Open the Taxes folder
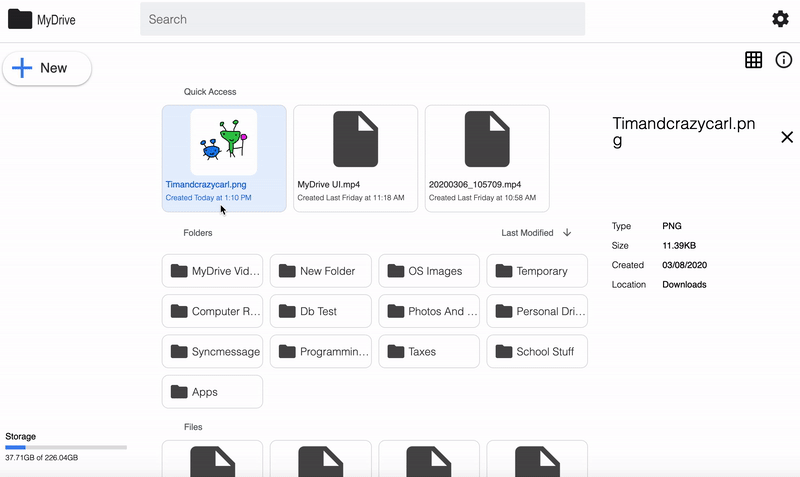The image size is (800, 477). (429, 352)
